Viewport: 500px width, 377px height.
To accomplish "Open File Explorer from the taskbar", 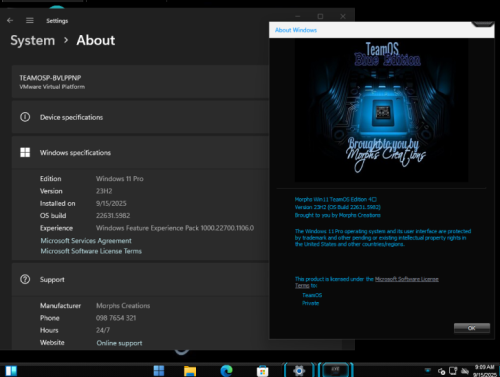I will [x=190, y=370].
